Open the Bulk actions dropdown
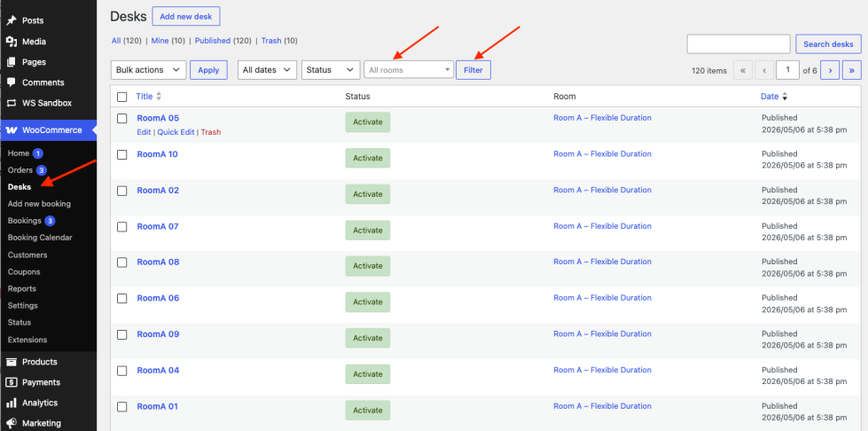This screenshot has height=431, width=868. click(x=148, y=70)
